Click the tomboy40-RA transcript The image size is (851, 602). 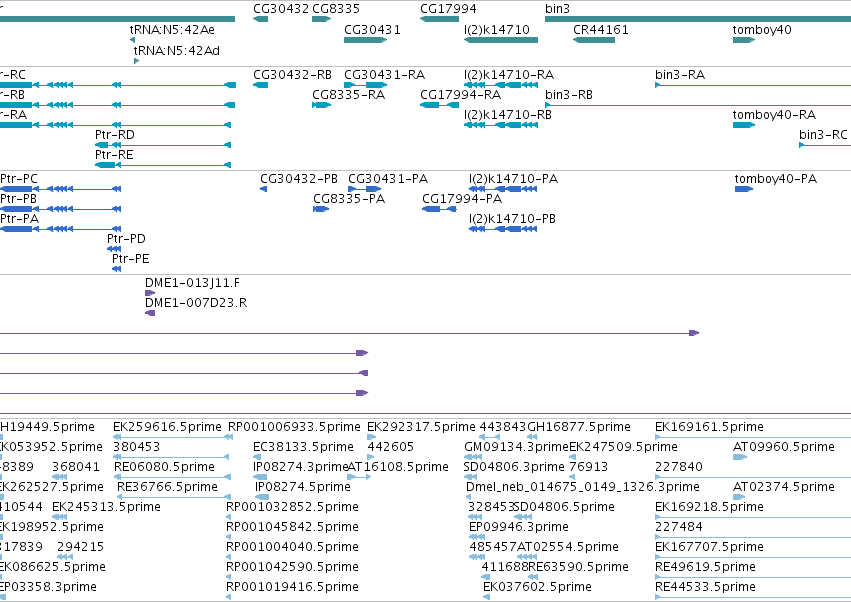coord(744,125)
